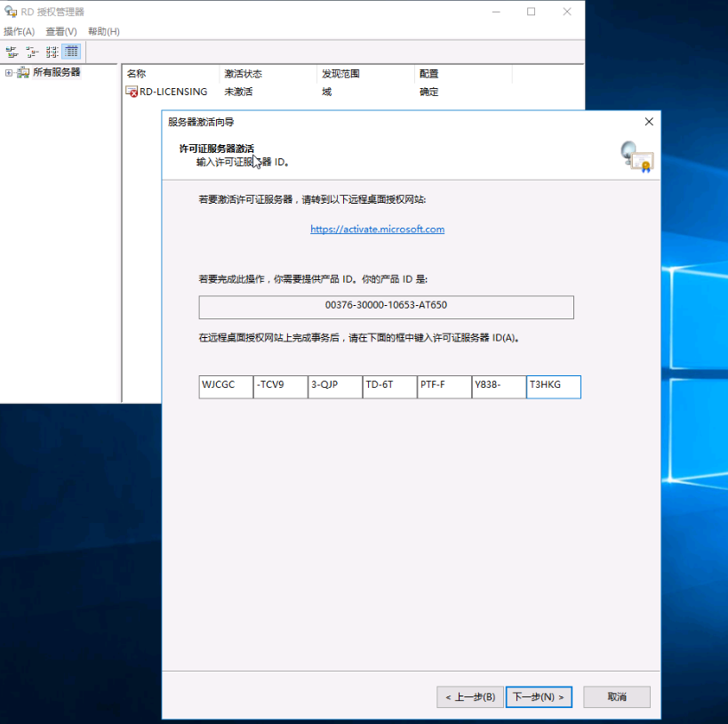Click the RD 授权管理器 title bar icon
This screenshot has height=724, width=728.
coord(10,12)
